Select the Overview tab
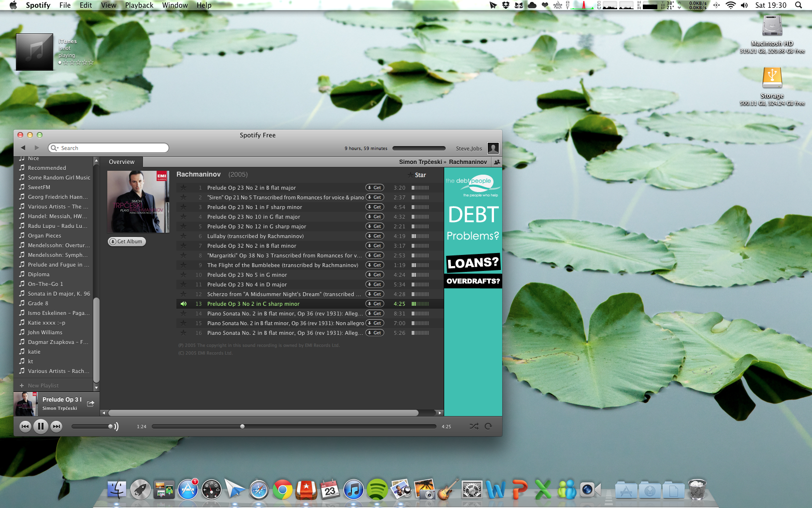Screen dimensions: 812x508 (122, 162)
